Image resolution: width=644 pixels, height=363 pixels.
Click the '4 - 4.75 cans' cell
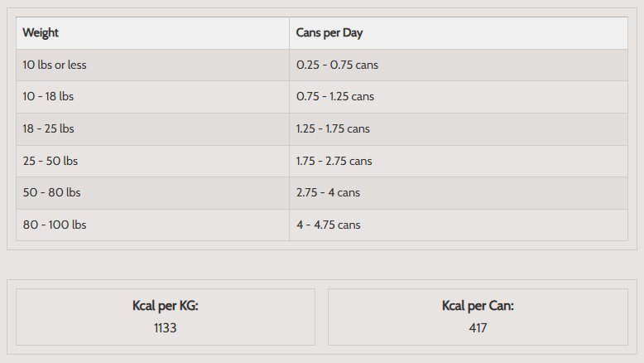pyautogui.click(x=328, y=225)
